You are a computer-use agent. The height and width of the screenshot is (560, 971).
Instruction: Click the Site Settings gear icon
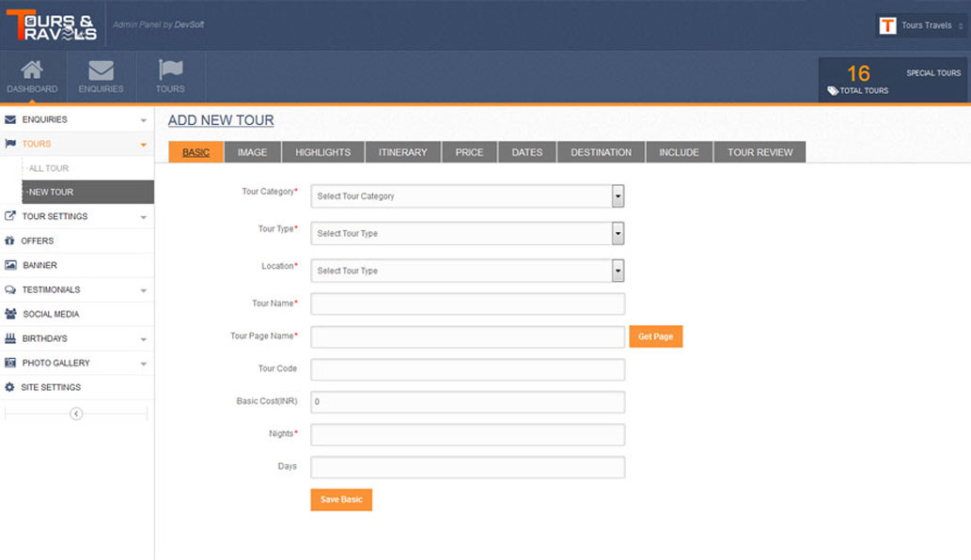(10, 388)
